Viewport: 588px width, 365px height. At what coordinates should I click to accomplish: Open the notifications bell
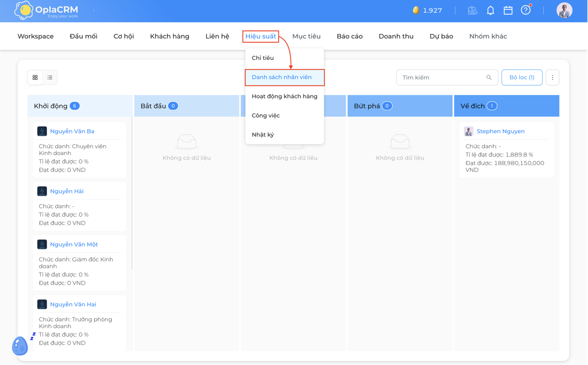tap(490, 10)
